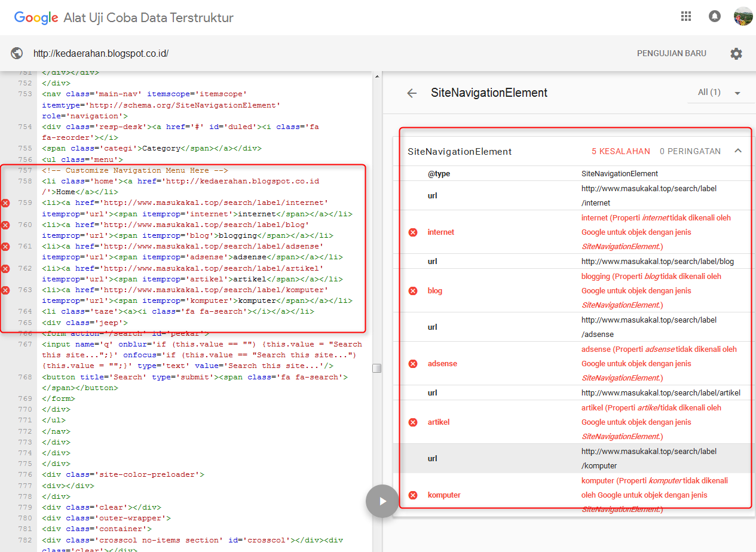
Task: Open the notifications bell
Action: point(715,16)
